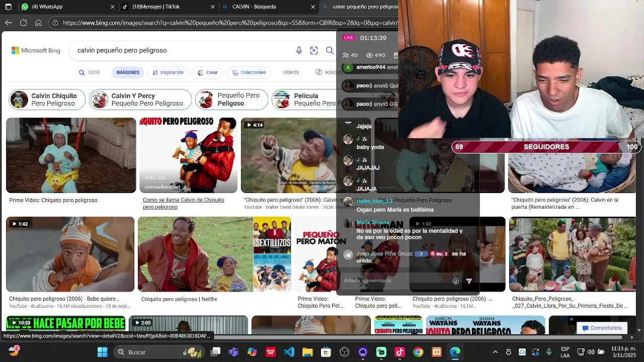The width and height of the screenshot is (644, 362).
Task: Reload the Bing images page
Action: click(x=23, y=23)
